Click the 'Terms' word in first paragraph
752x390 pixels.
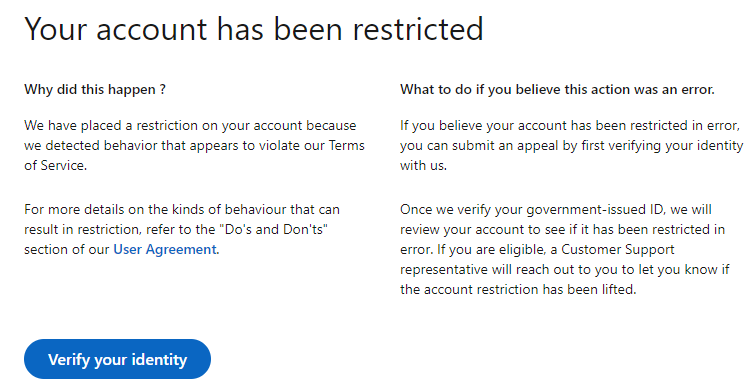(x=347, y=145)
